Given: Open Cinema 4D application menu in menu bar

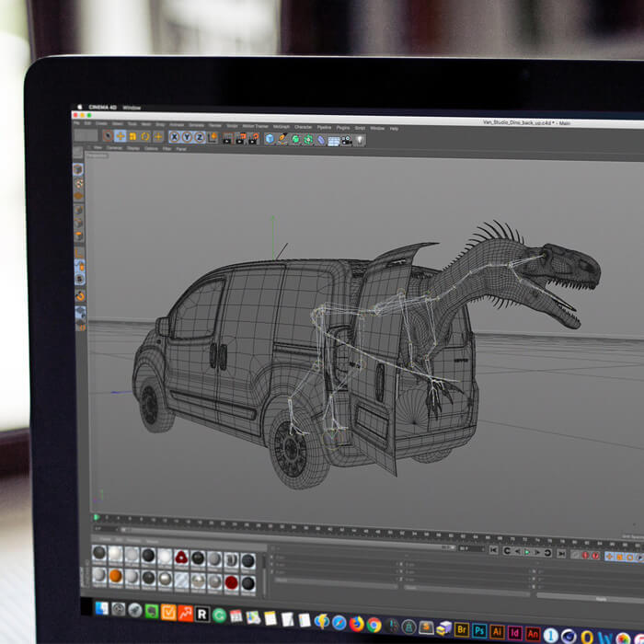Looking at the screenshot, I should 103,108.
